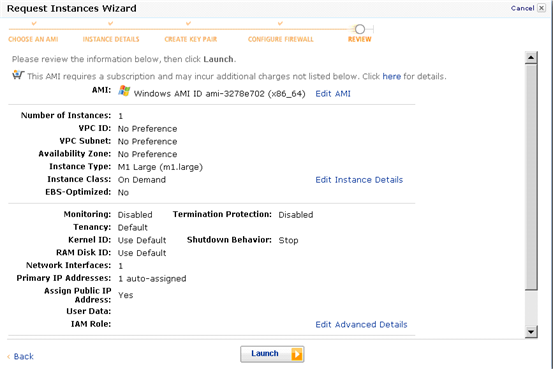Click the 'User Data:' label
The width and height of the screenshot is (554, 370).
89,311
